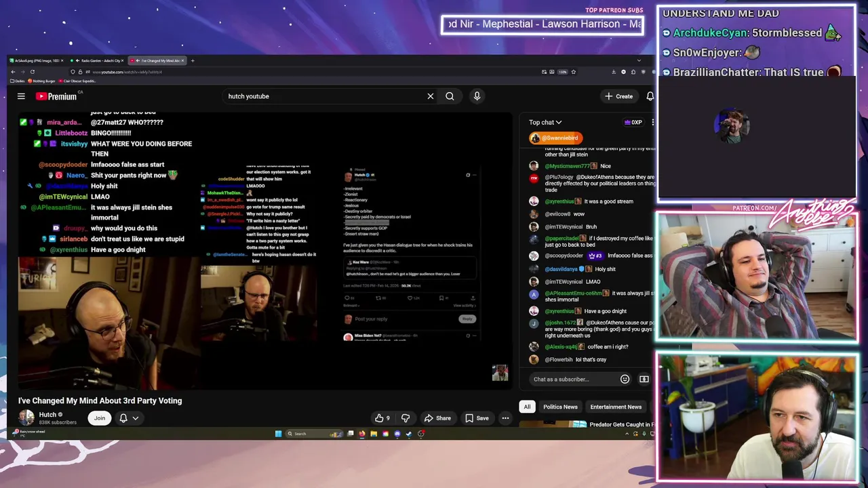Switch to the Radio Garden tab
Screen dimensions: 868x488
click(98, 60)
